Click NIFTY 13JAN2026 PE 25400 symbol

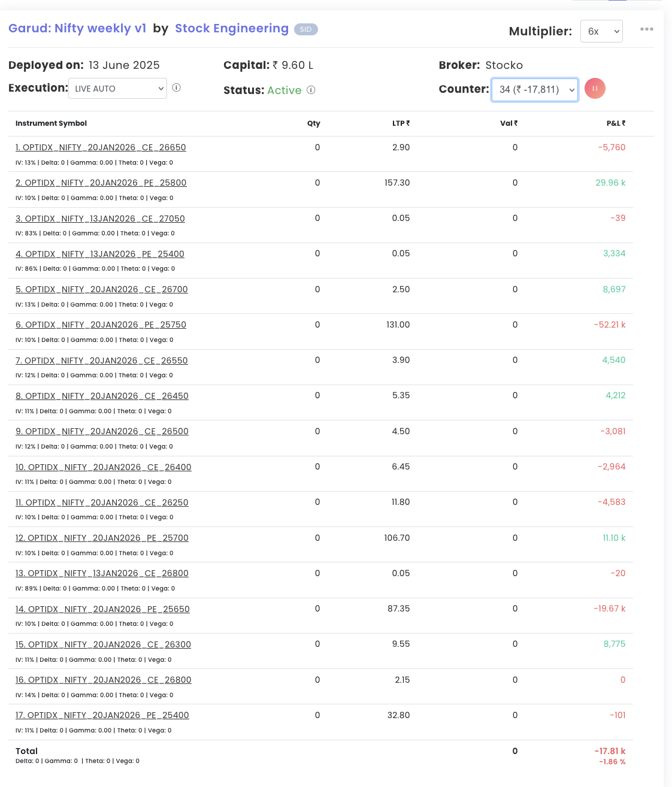[99, 254]
